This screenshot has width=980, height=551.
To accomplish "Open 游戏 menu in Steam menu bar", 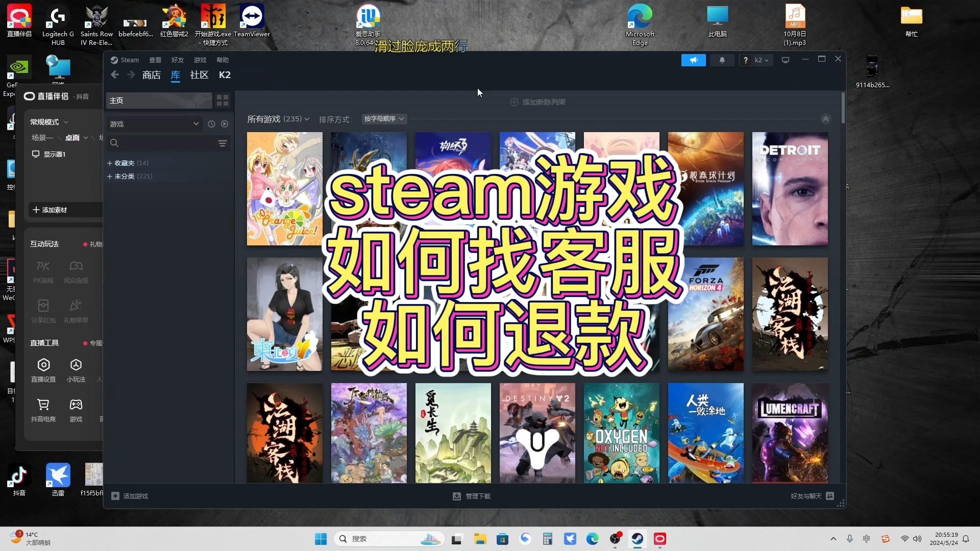I will [200, 60].
